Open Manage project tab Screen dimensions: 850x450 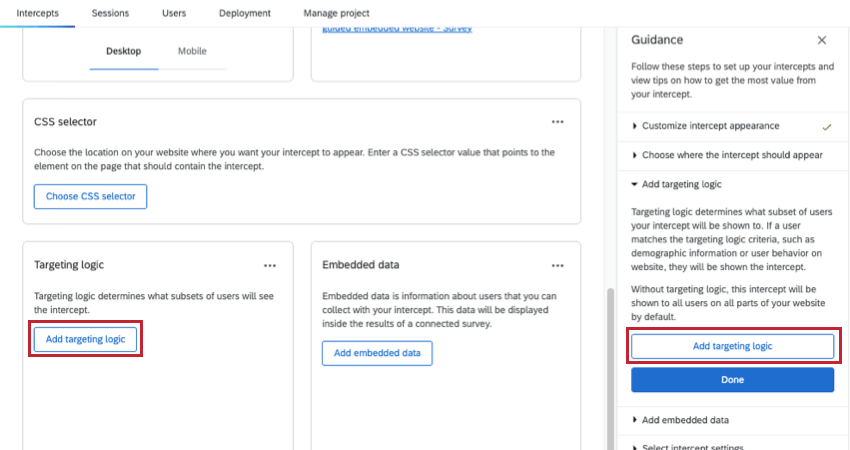[336, 13]
